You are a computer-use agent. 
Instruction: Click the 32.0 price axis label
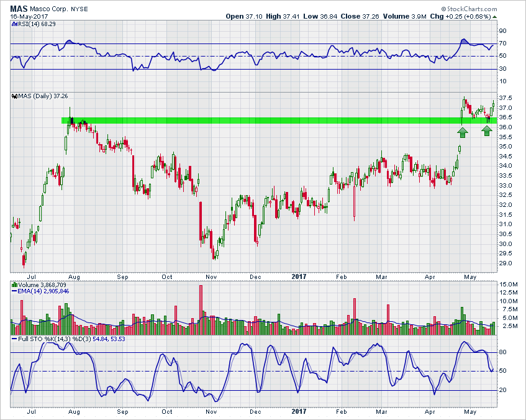pyautogui.click(x=506, y=205)
